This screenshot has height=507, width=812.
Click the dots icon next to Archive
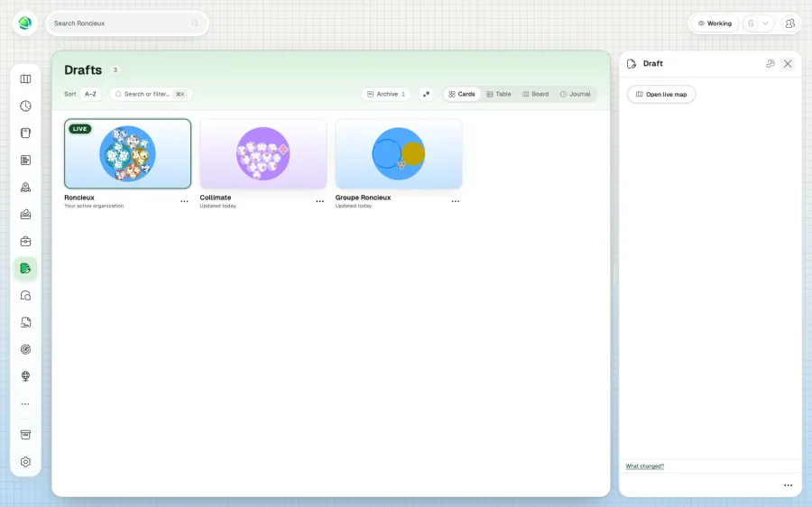(426, 94)
